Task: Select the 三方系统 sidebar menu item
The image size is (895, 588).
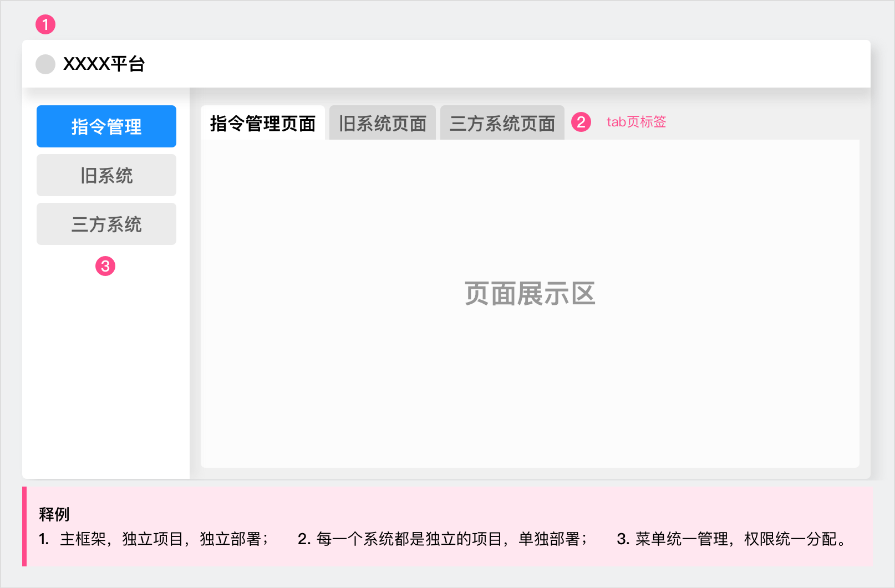Action: click(106, 224)
